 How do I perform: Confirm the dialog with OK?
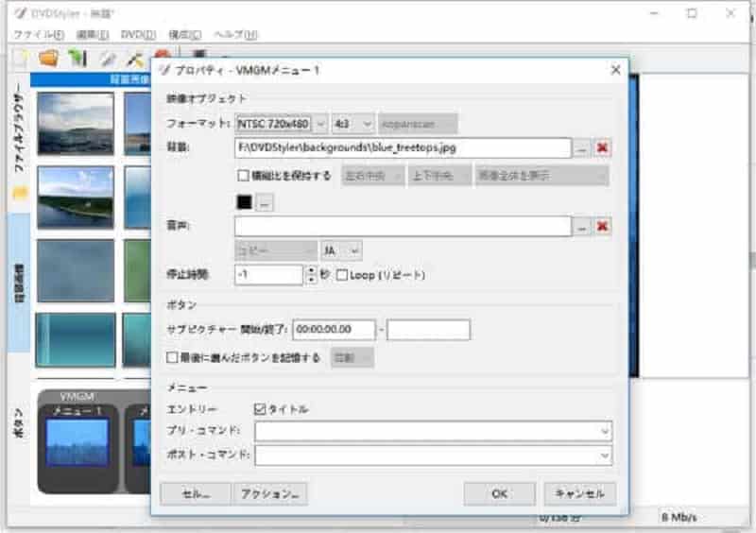tap(500, 494)
